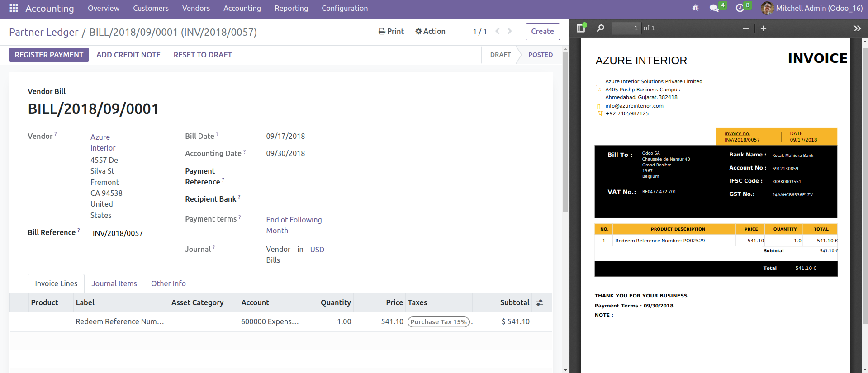Go to previous record arrow
Screen dimensions: 868x373
pos(498,31)
